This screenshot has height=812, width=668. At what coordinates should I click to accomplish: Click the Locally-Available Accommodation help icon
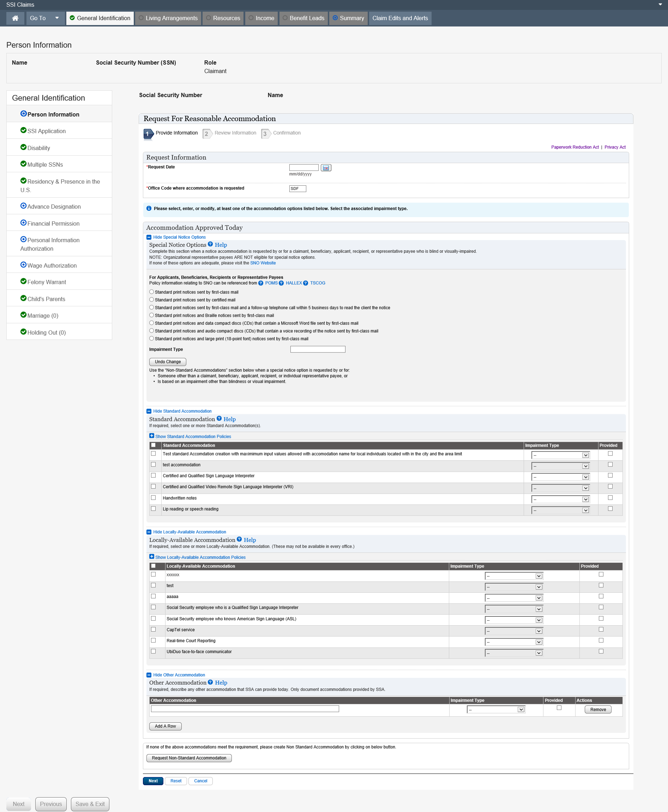coord(239,539)
